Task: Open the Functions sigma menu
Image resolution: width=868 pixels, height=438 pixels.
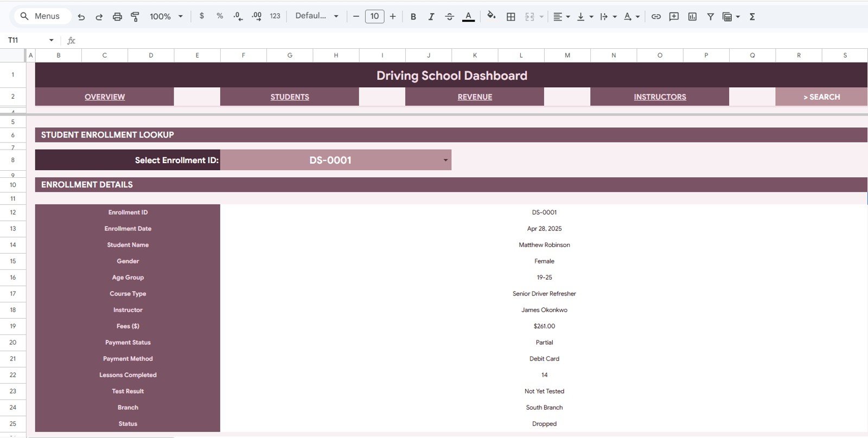Action: (x=752, y=17)
